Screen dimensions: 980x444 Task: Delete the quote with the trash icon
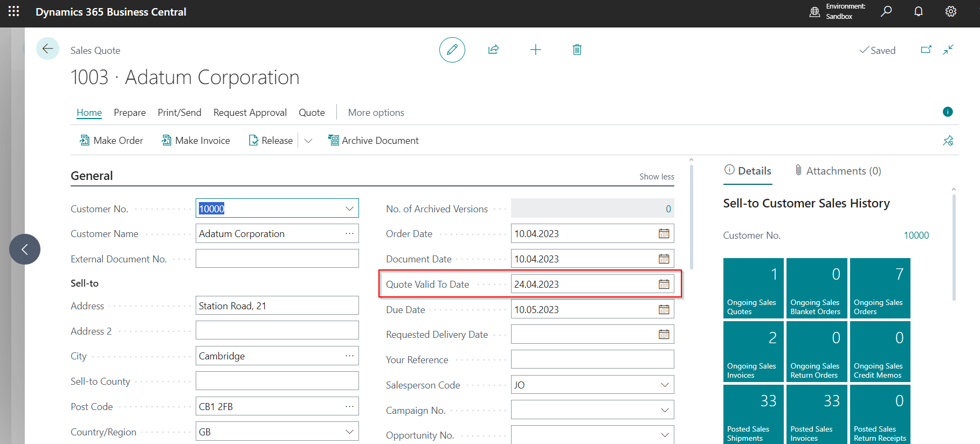point(577,50)
